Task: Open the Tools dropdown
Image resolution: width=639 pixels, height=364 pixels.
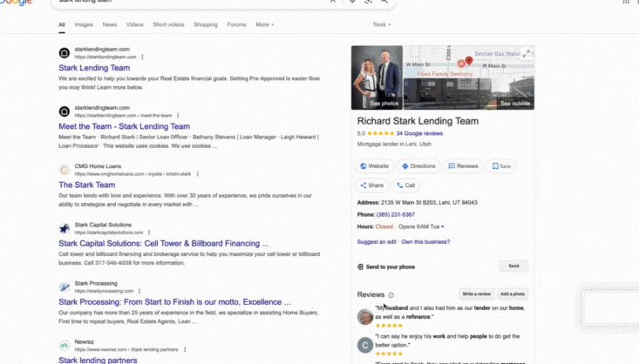Action: pos(382,25)
